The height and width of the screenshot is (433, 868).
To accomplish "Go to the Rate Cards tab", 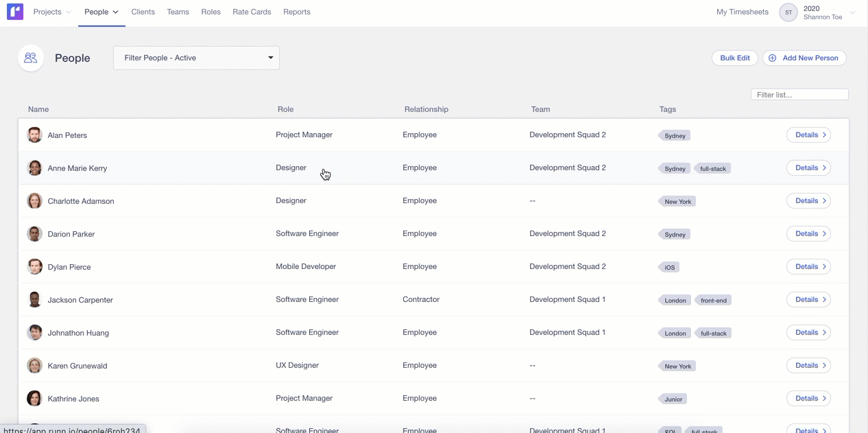I will click(x=252, y=12).
